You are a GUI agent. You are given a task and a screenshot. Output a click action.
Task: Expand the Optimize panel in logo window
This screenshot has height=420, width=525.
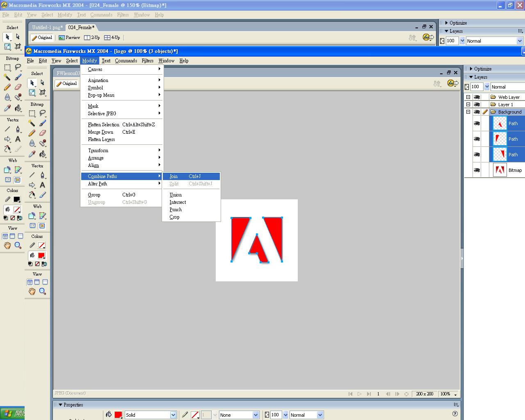pos(471,69)
